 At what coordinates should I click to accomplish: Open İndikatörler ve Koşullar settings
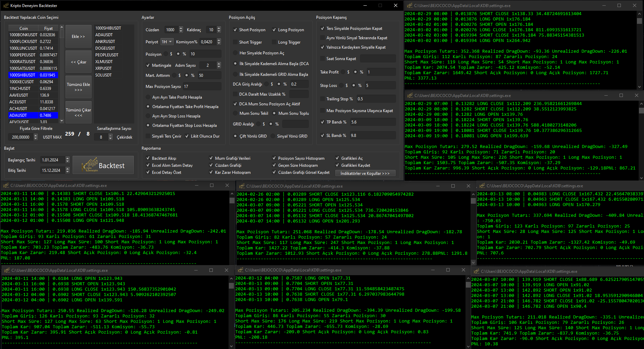coord(366,173)
